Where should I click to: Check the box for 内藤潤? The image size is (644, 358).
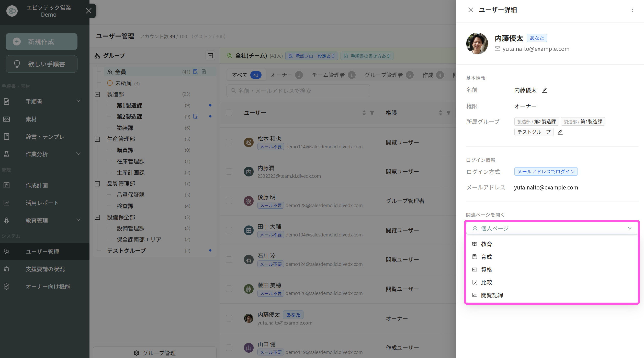[229, 172]
